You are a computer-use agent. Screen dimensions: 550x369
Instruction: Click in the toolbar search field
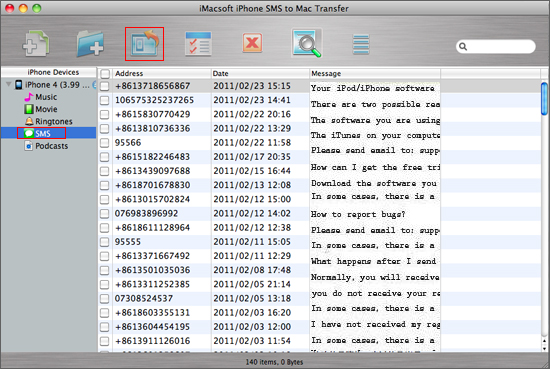(x=496, y=46)
